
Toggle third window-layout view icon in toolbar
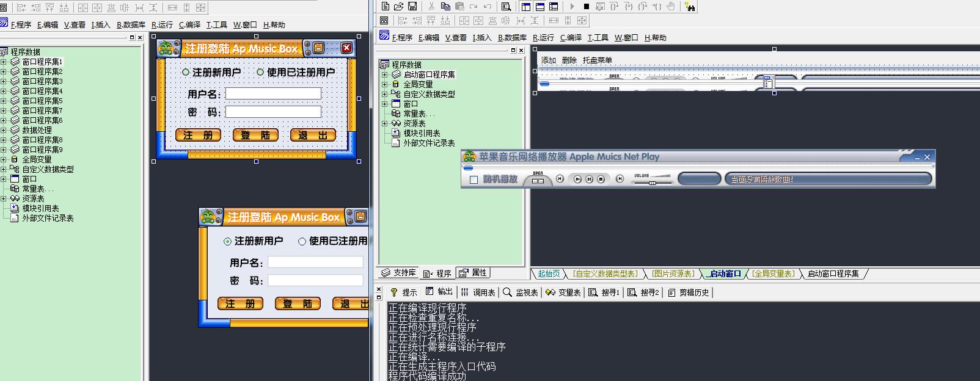pyautogui.click(x=554, y=6)
